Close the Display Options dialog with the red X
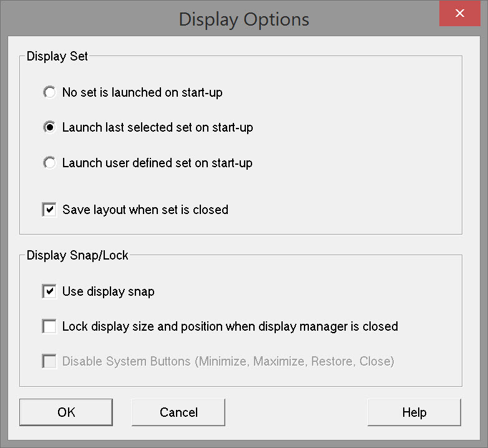 click(x=459, y=14)
